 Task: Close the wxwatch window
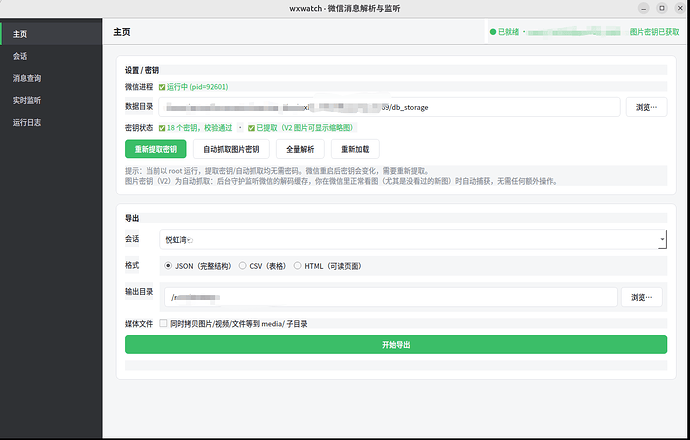(x=680, y=8)
